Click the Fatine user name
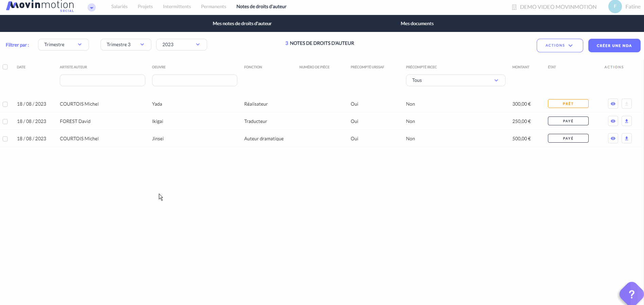The height and width of the screenshot is (305, 644). [633, 6]
